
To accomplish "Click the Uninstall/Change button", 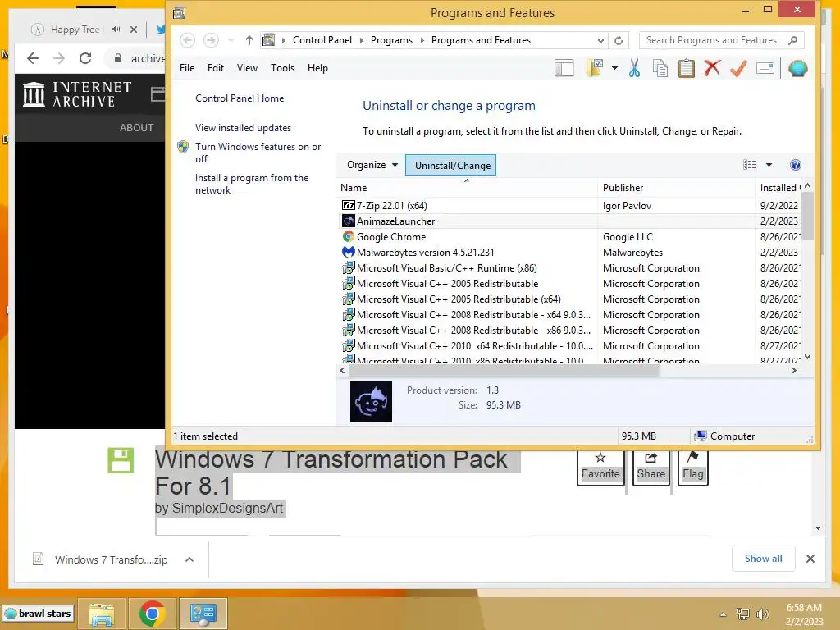I will (x=451, y=165).
